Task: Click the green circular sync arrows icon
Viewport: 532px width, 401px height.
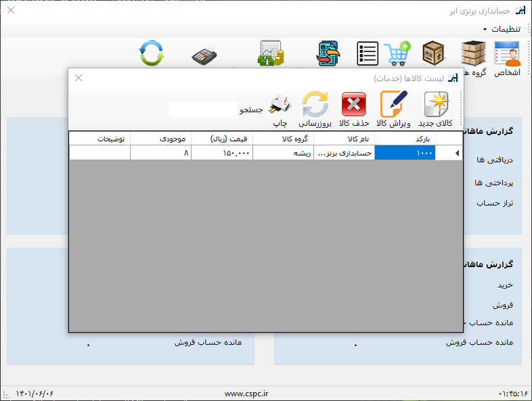Action: (151, 53)
